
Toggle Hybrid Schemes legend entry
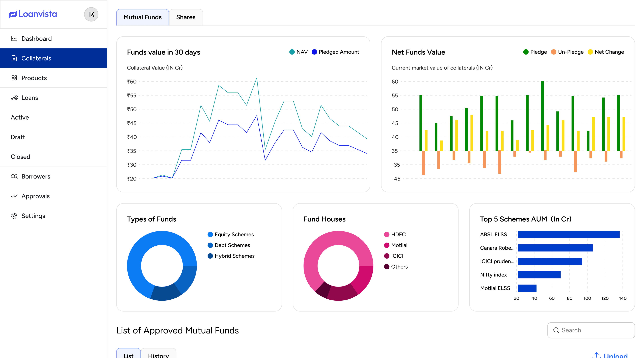point(231,256)
